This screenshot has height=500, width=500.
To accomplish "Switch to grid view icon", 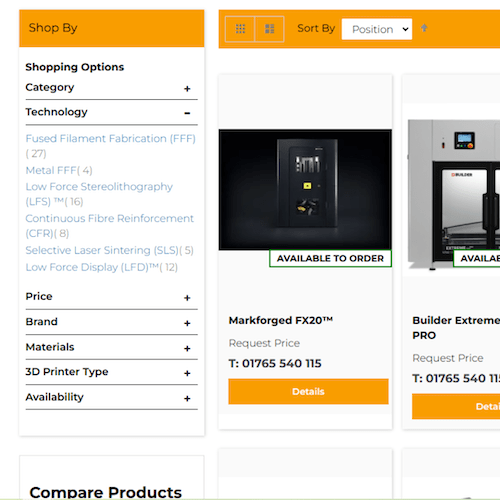I will pos(240,29).
